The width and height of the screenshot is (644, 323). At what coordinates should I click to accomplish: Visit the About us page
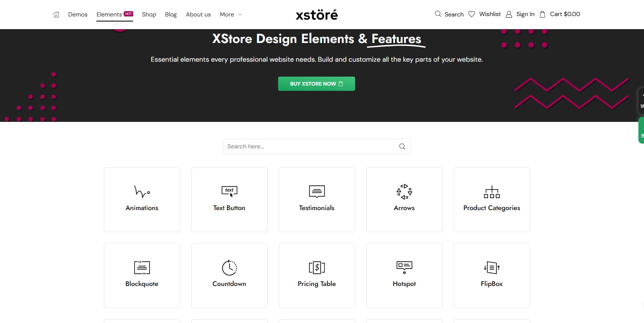pyautogui.click(x=198, y=15)
